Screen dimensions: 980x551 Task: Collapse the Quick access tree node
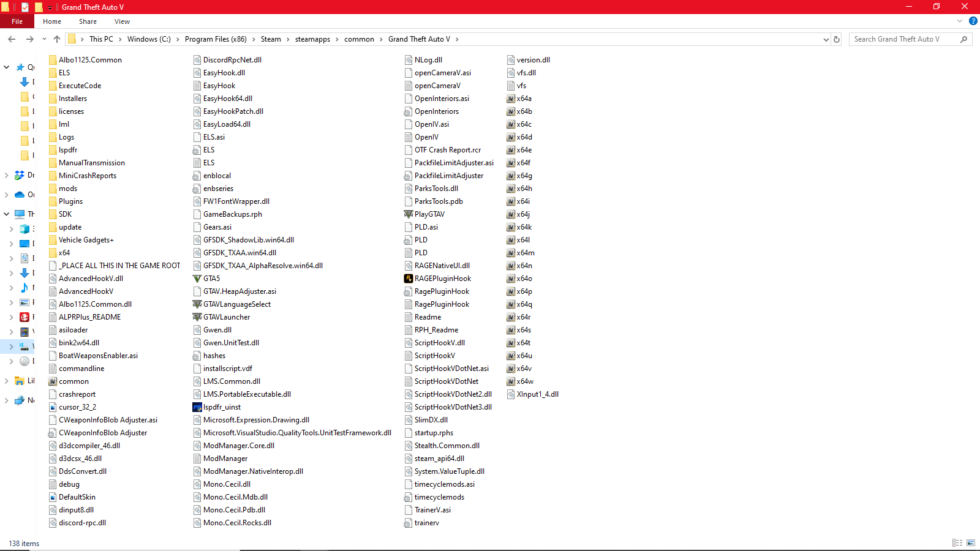pos(7,67)
